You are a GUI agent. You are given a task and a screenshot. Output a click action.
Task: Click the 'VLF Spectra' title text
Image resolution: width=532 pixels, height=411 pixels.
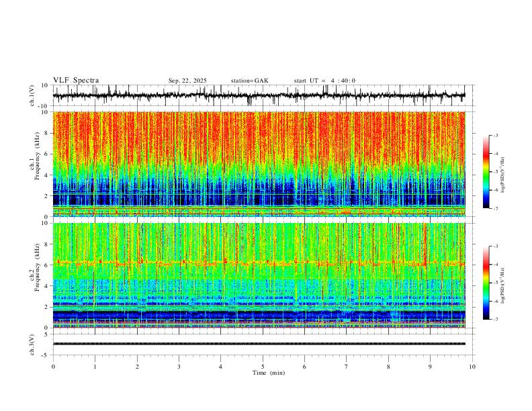[76, 81]
